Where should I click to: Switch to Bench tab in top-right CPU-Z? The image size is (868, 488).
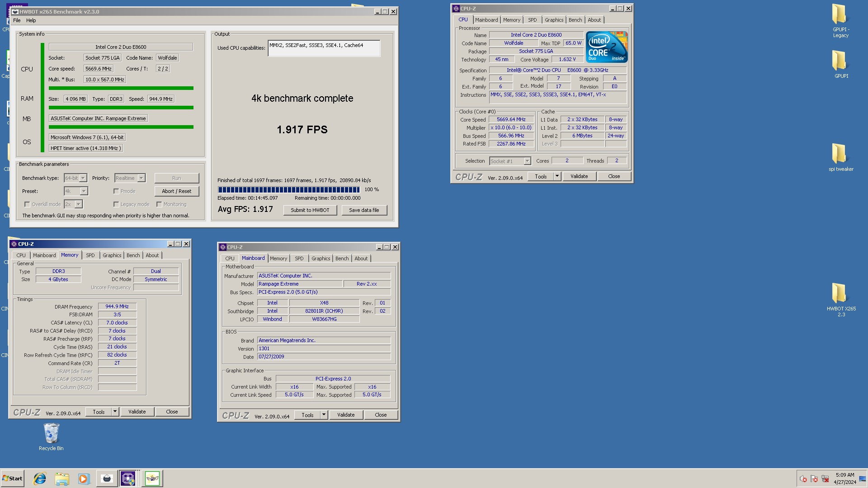coord(575,20)
